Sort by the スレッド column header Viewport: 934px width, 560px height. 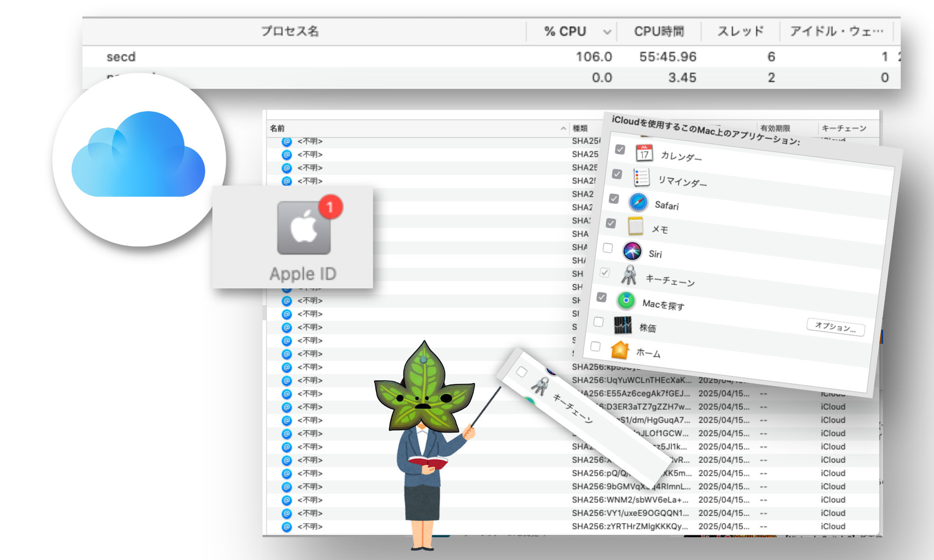click(740, 31)
